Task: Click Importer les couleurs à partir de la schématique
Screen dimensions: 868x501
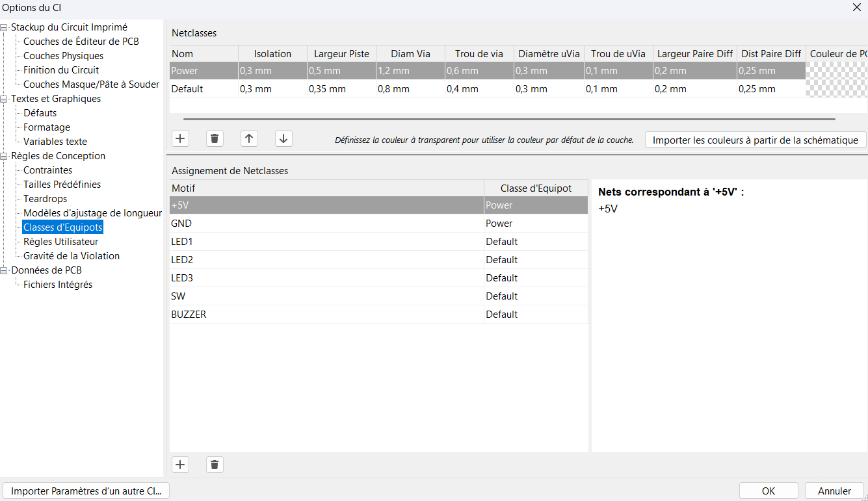Action: tap(756, 140)
